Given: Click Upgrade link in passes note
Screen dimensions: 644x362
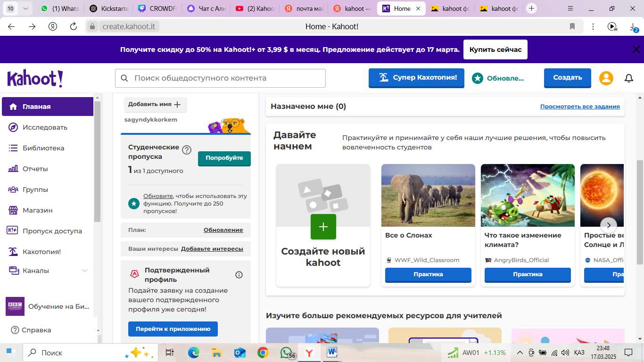Looking at the screenshot, I should click(x=158, y=196).
